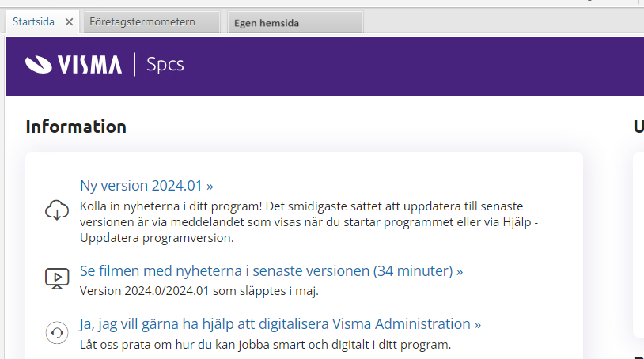
Task: Click the cloud download icon beside Ny version
Action: click(57, 210)
